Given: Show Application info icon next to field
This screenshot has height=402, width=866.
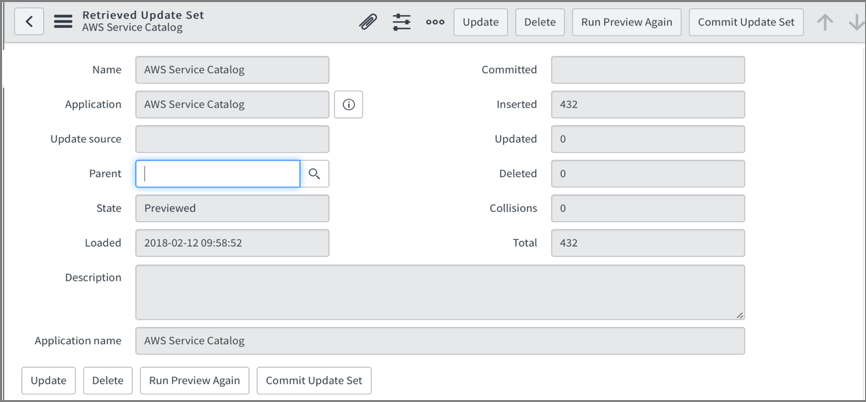Looking at the screenshot, I should coord(348,104).
